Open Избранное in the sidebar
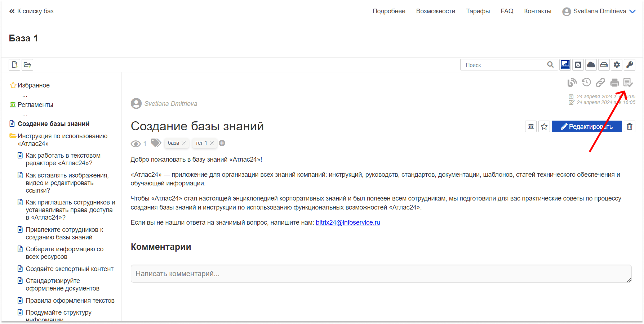Screen dimensions: 644x324 [x=34, y=85]
